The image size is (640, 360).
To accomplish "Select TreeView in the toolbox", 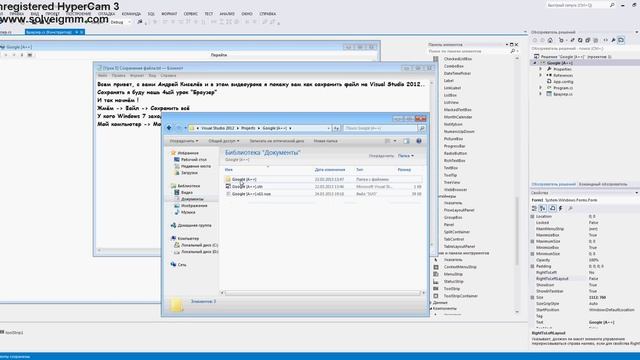I will [451, 182].
